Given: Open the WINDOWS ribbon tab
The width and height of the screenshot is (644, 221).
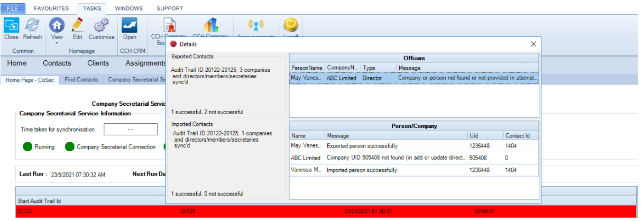Looking at the screenshot, I should point(128,8).
